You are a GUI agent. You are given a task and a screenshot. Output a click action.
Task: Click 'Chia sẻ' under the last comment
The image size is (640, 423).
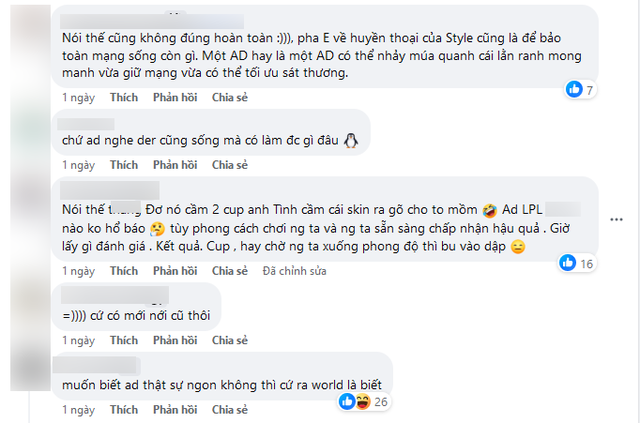click(230, 410)
